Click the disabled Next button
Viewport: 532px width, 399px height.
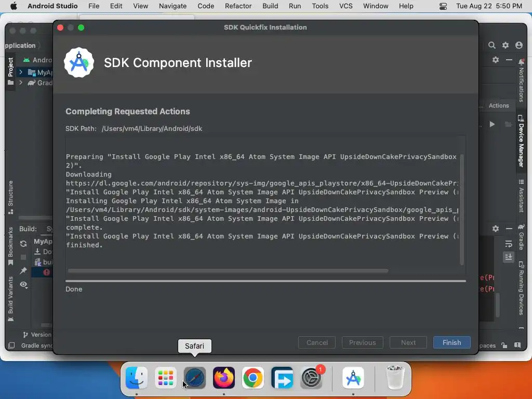click(x=408, y=342)
